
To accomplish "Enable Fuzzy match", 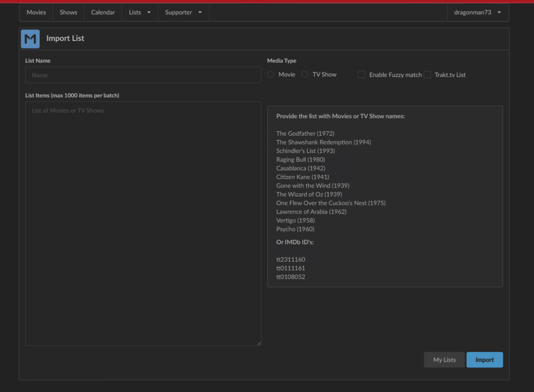I will click(361, 75).
